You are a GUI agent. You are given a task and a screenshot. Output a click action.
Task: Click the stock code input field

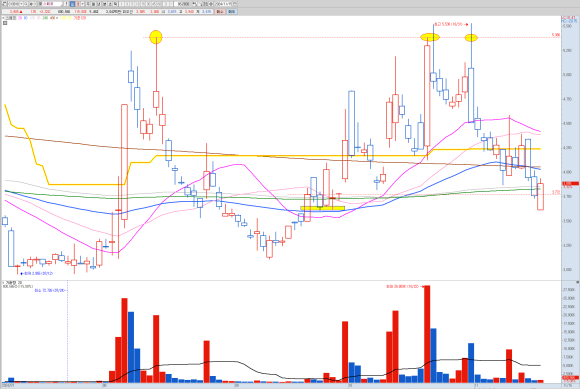click(14, 4)
